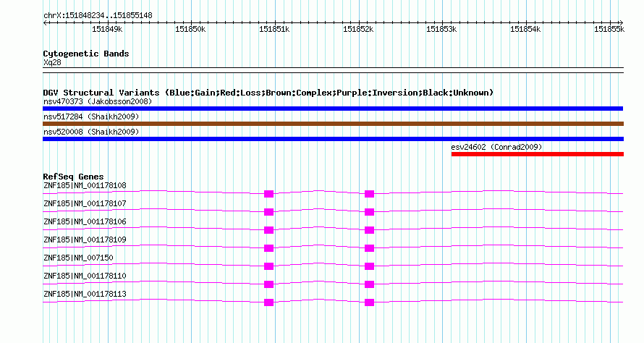This screenshot has height=343, width=644.
Task: Click the blue nsv520008 gain variant bar
Action: [333, 139]
